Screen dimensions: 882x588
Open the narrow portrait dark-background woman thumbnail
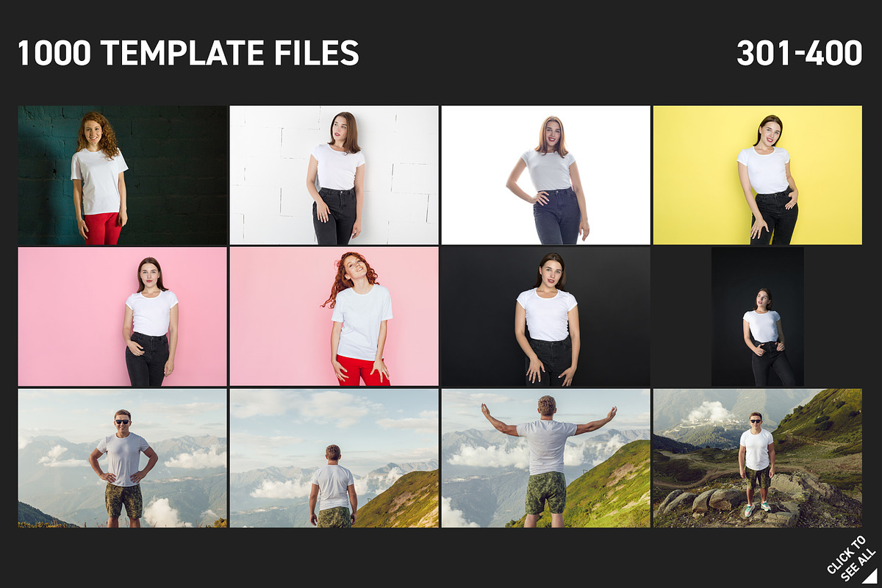point(758,317)
